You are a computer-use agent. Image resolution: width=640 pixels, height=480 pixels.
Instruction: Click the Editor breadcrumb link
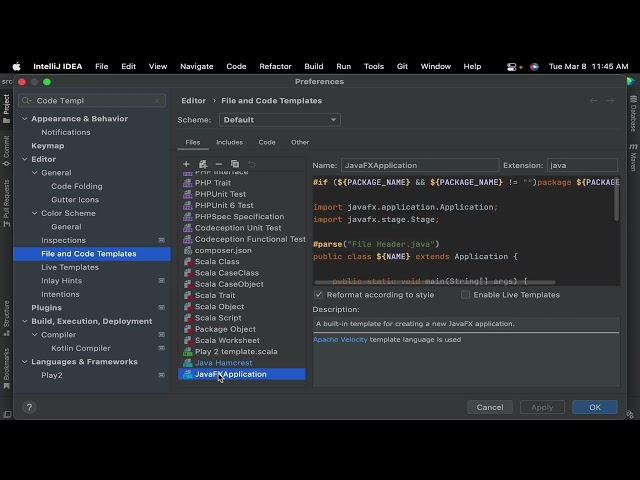pyautogui.click(x=193, y=100)
